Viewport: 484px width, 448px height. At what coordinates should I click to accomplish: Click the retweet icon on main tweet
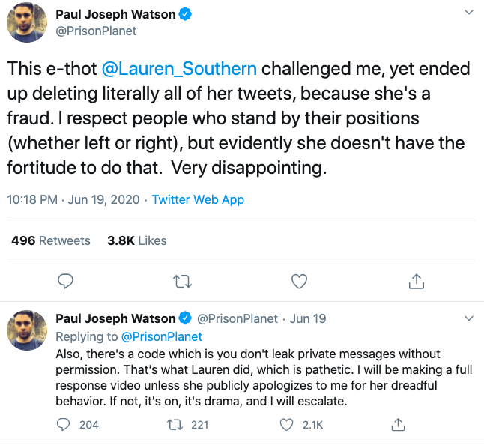tap(182, 281)
